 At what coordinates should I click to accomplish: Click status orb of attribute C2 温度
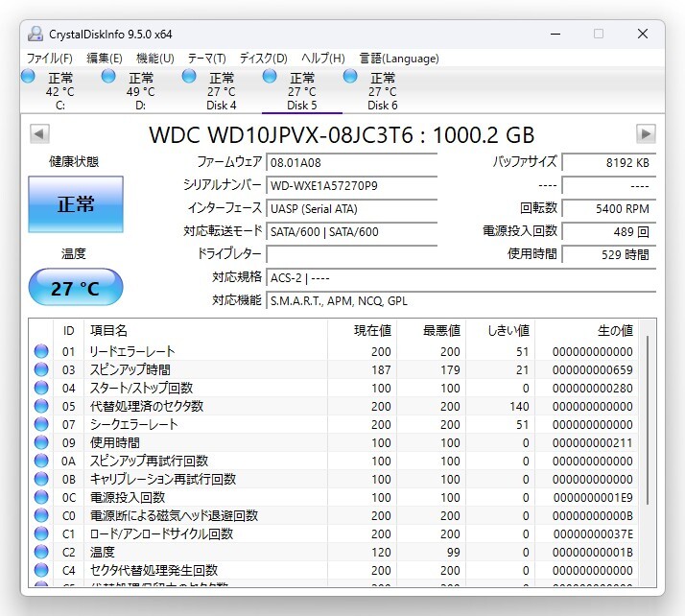pos(41,552)
